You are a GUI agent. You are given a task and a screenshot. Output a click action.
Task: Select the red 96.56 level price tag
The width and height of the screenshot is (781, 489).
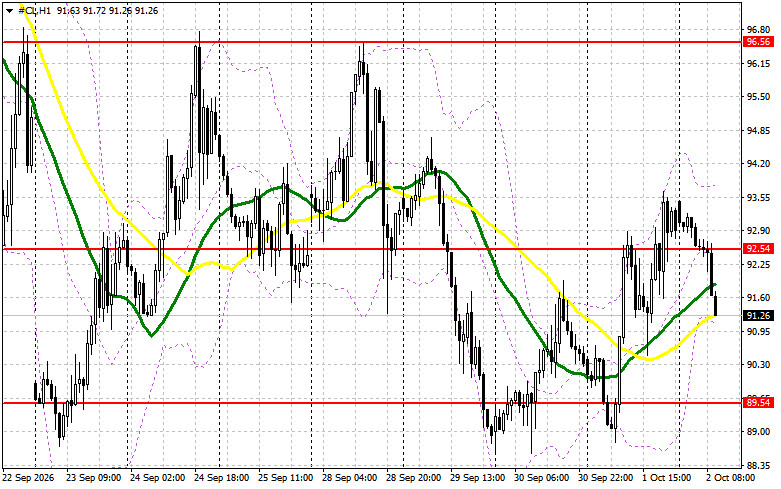point(758,42)
